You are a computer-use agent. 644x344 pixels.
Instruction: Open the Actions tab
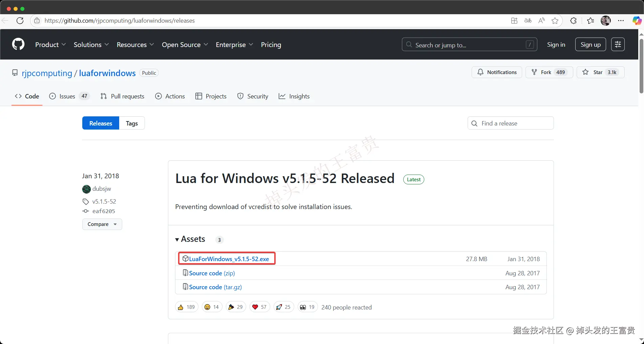(170, 96)
